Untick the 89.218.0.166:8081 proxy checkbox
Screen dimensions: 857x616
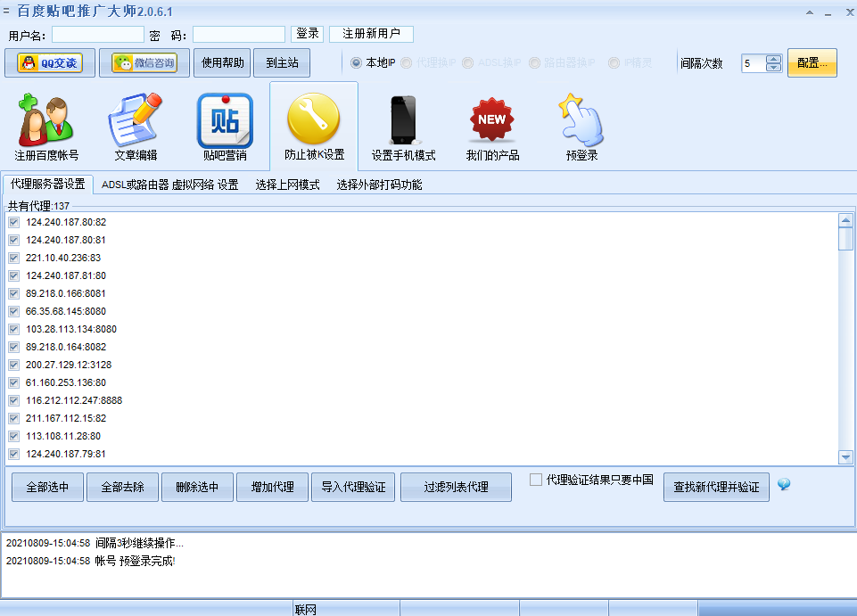pos(14,293)
